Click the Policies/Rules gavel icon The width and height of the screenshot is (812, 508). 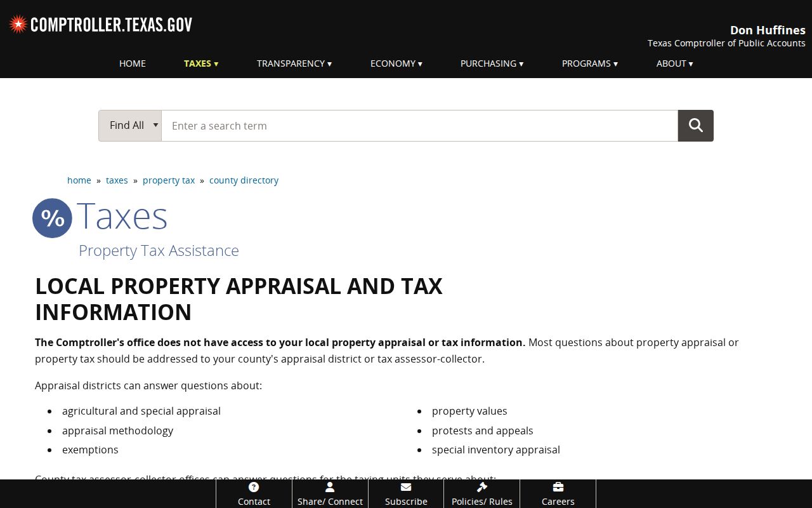482,487
